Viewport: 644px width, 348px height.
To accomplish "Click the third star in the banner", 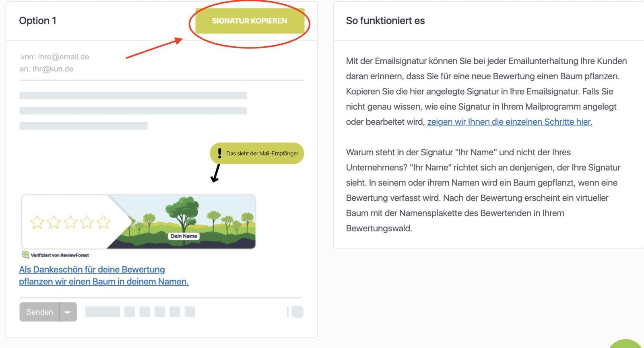I will (70, 222).
